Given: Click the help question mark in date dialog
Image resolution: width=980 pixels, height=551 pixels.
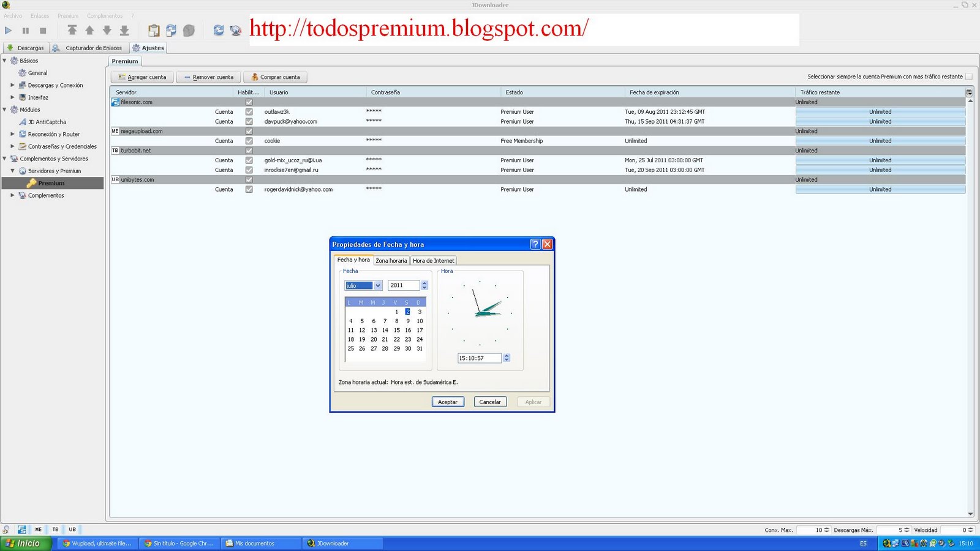Looking at the screenshot, I should point(535,244).
